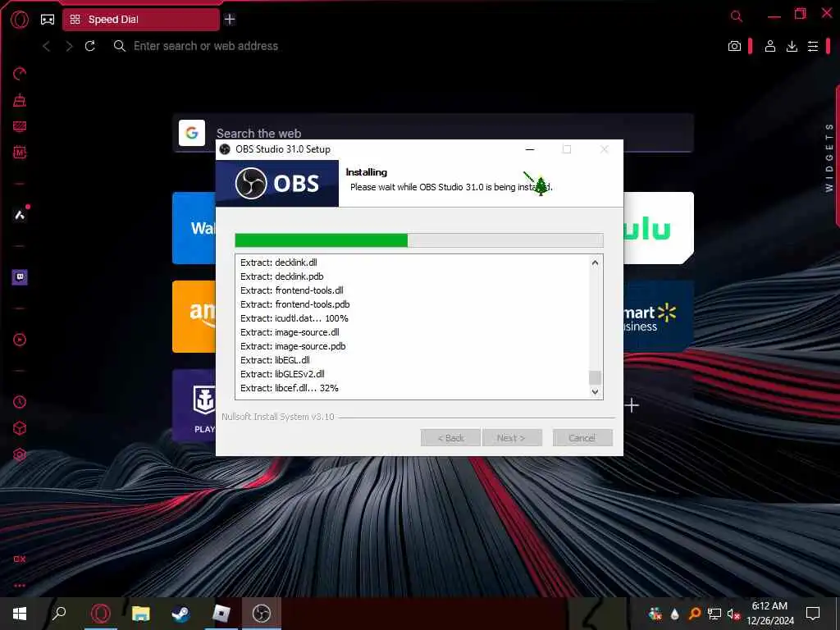Open the Widgets side panel
Viewport: 840px width, 630px height.
point(830,157)
